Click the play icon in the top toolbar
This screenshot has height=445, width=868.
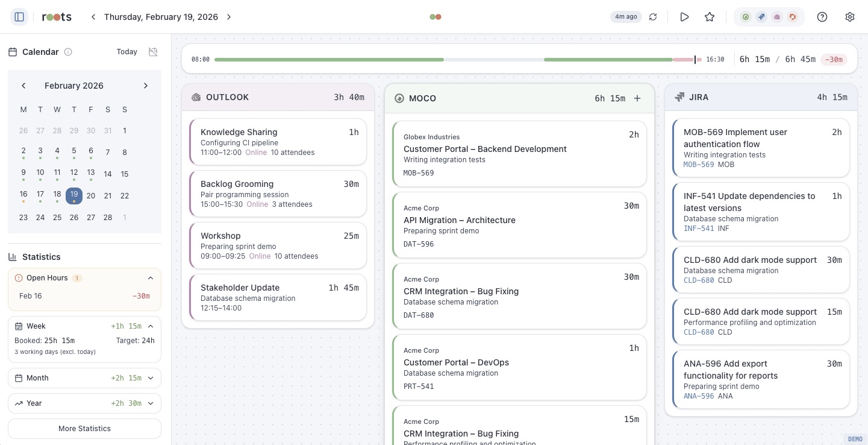click(684, 17)
